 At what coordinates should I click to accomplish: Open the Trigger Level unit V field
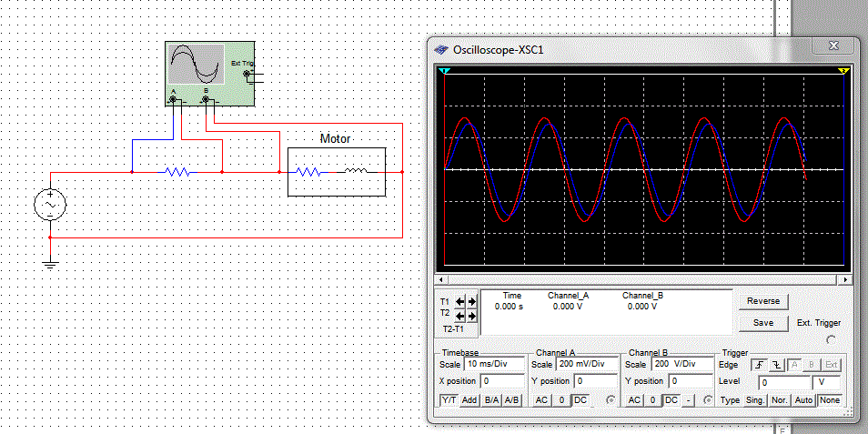(826, 382)
